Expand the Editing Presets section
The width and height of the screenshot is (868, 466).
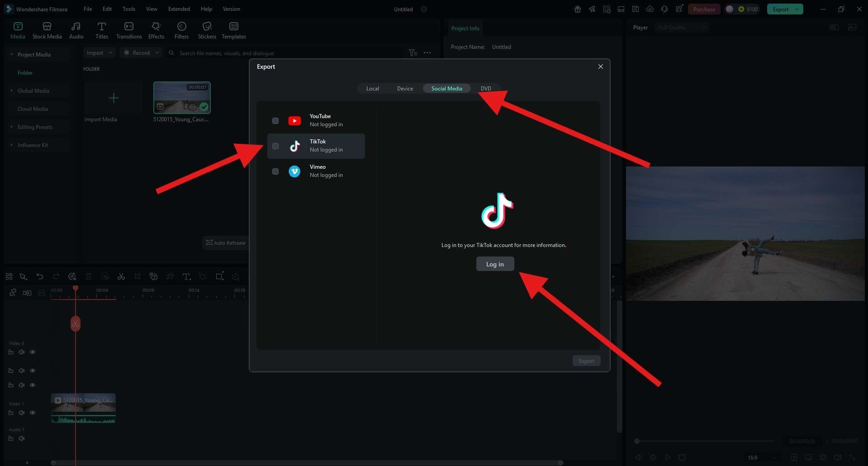[12, 127]
